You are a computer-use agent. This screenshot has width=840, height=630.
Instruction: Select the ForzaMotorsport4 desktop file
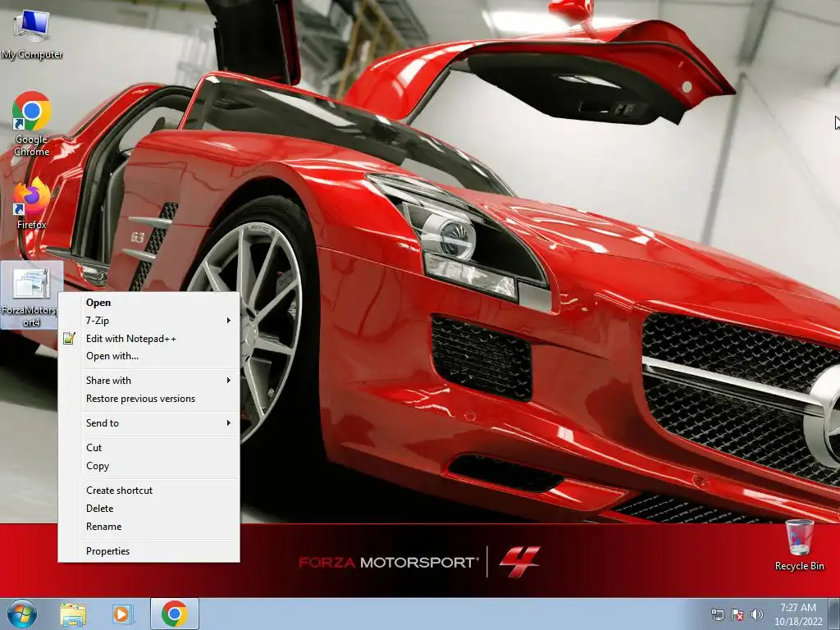click(x=32, y=295)
